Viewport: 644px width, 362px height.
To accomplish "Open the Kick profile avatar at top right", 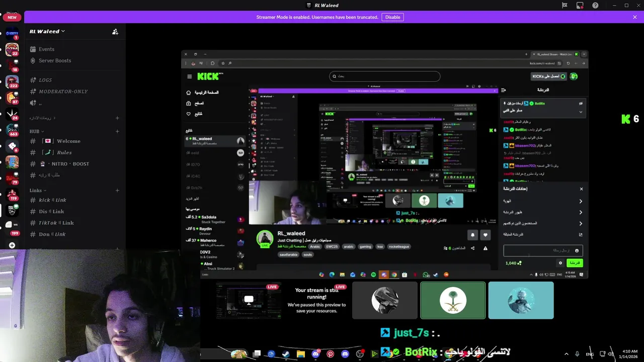I will coord(574,76).
